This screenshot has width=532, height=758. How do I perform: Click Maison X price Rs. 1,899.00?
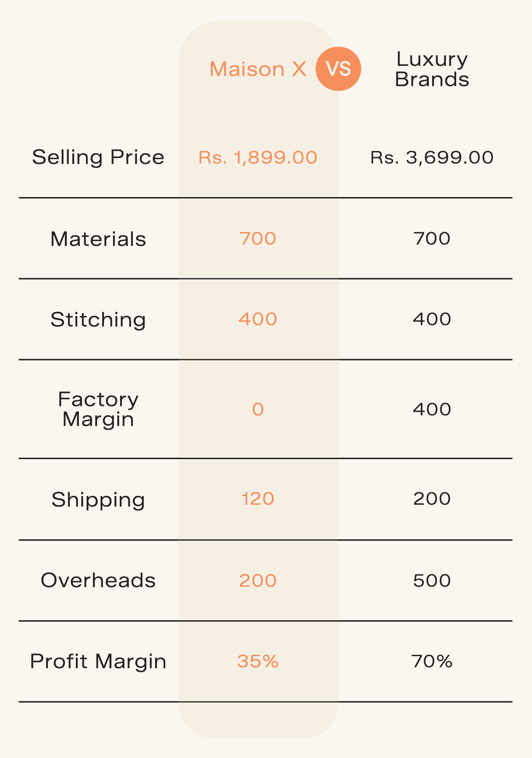point(258,157)
